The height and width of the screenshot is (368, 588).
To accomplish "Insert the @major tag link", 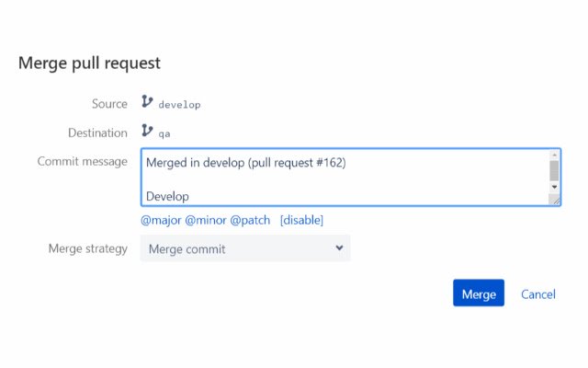I will point(161,220).
